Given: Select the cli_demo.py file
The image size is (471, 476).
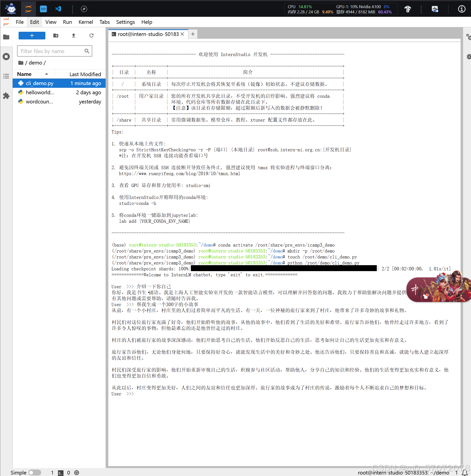Looking at the screenshot, I should coord(59,83).
